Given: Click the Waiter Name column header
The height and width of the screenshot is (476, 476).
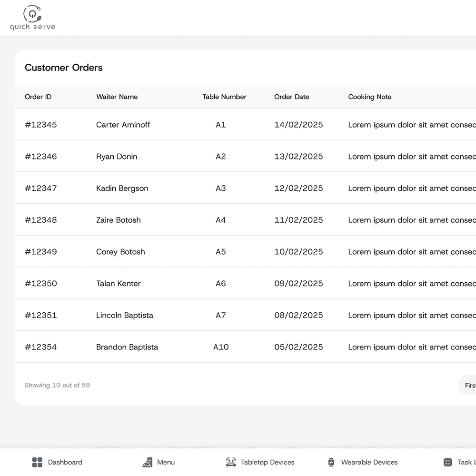Looking at the screenshot, I should point(117,97).
